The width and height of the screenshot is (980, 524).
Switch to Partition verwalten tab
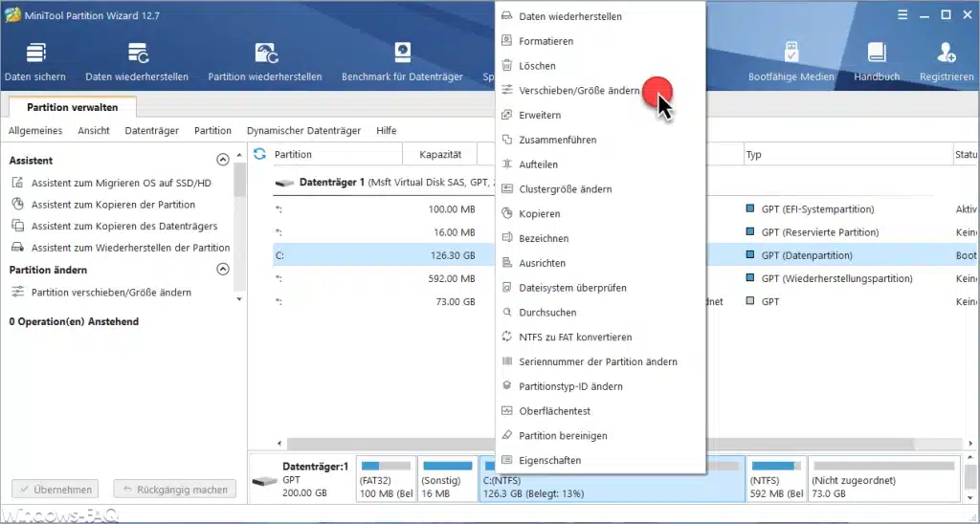pos(73,107)
